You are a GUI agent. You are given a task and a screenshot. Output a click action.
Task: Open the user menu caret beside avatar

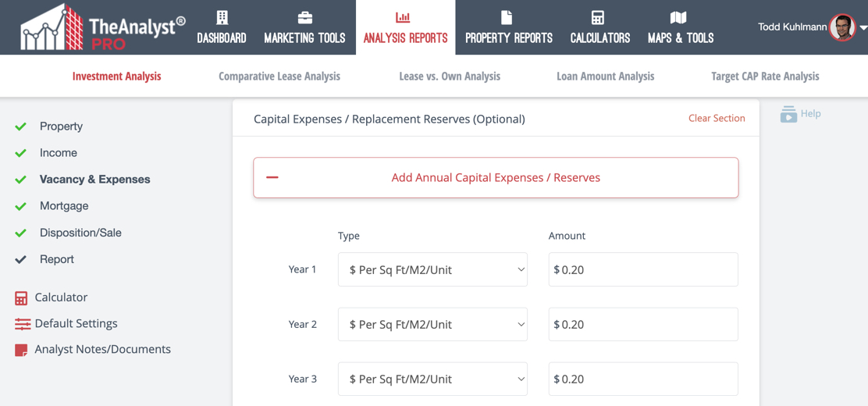click(863, 28)
